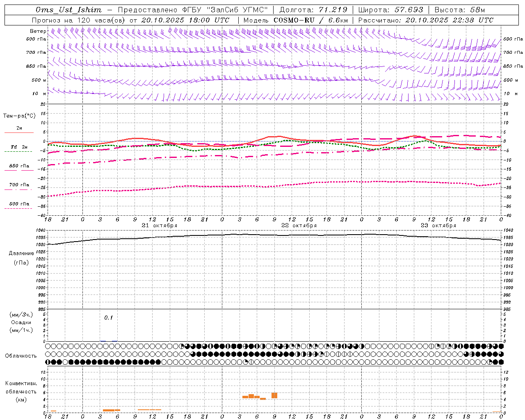
Task: Click the Прогноз на 120 часа(ов) text
Action: pos(79,20)
